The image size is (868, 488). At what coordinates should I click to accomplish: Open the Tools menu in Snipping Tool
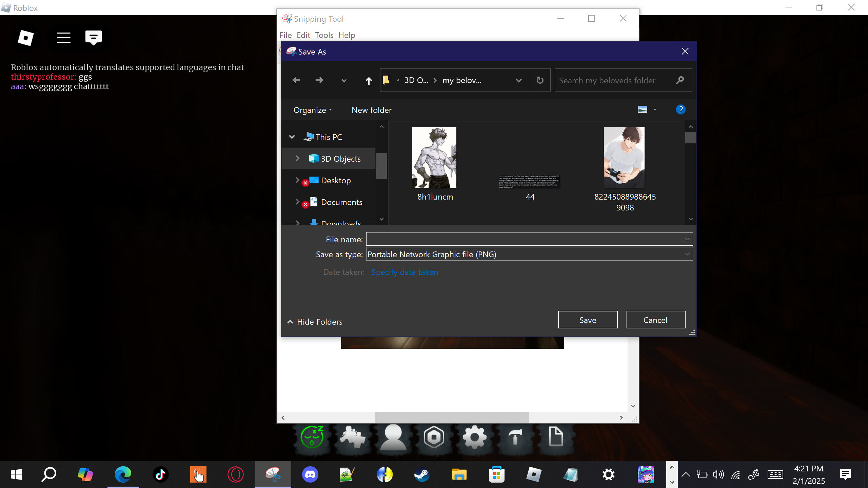click(x=324, y=35)
